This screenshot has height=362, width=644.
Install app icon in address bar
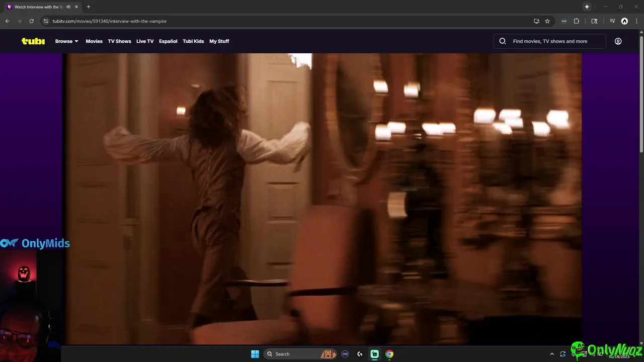[x=536, y=21]
